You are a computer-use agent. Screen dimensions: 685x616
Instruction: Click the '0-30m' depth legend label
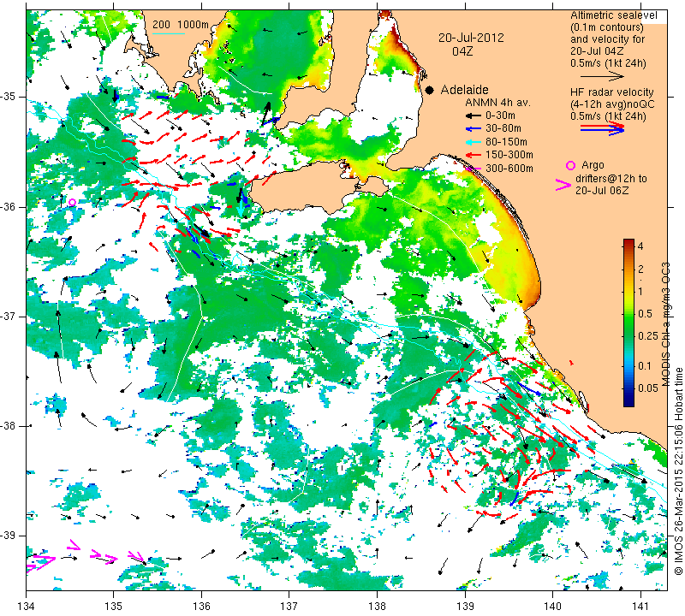point(500,115)
